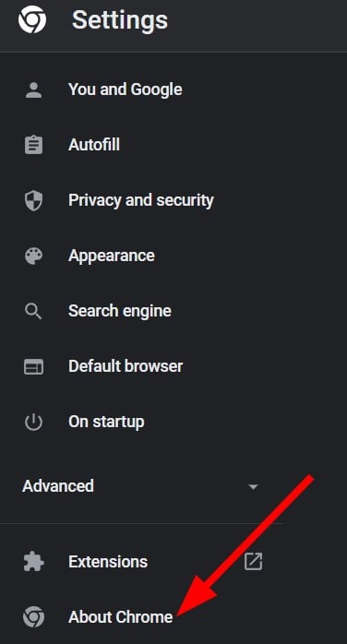Select the Appearance menu entry

112,256
